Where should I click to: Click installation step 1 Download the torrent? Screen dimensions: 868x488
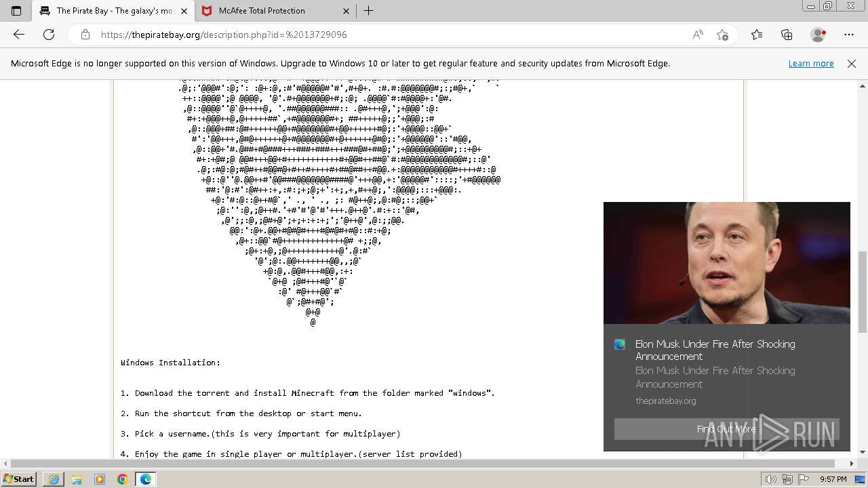click(x=308, y=393)
